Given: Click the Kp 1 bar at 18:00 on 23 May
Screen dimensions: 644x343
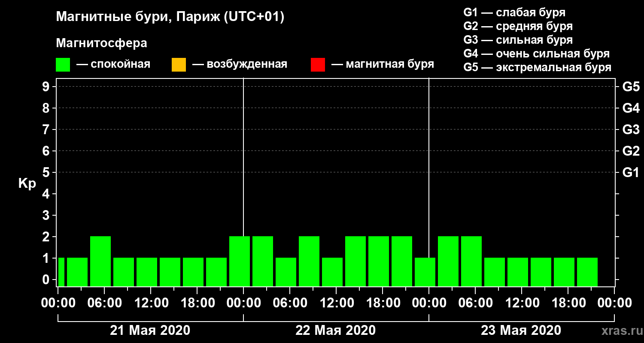Looking at the screenshot, I should [x=564, y=272].
